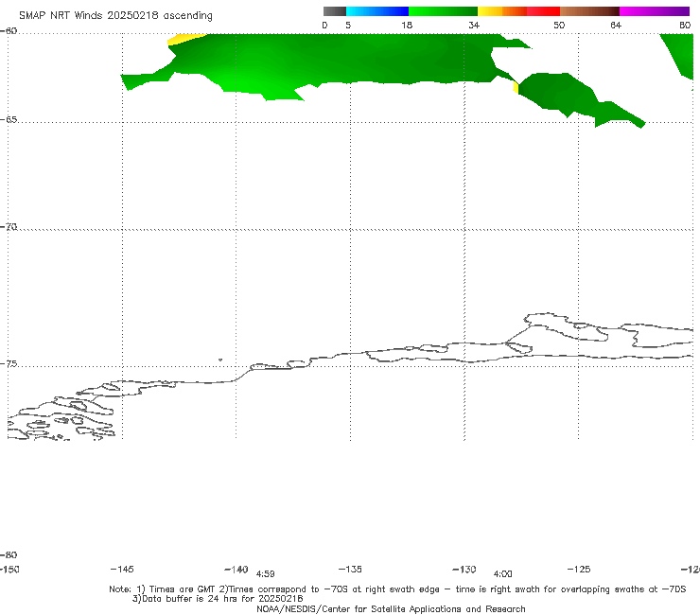Click the longitude label '-135'
This screenshot has width=700, height=615.
click(350, 570)
